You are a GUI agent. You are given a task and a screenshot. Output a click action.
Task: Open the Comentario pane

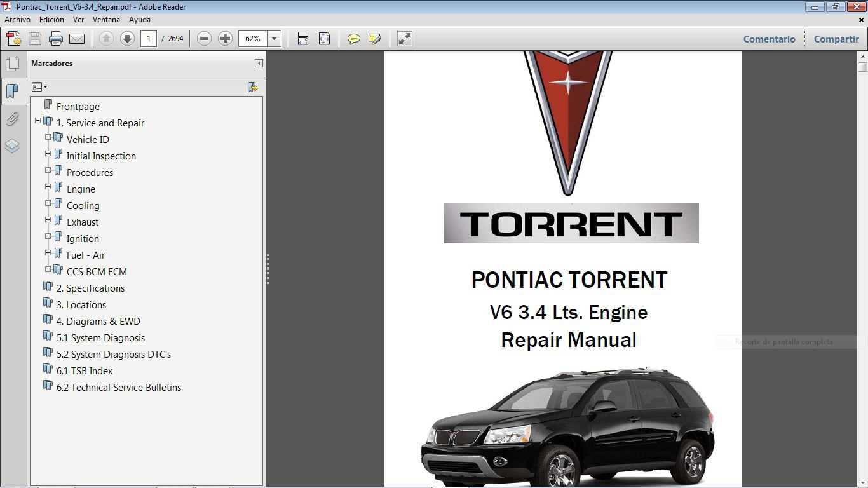(x=769, y=39)
